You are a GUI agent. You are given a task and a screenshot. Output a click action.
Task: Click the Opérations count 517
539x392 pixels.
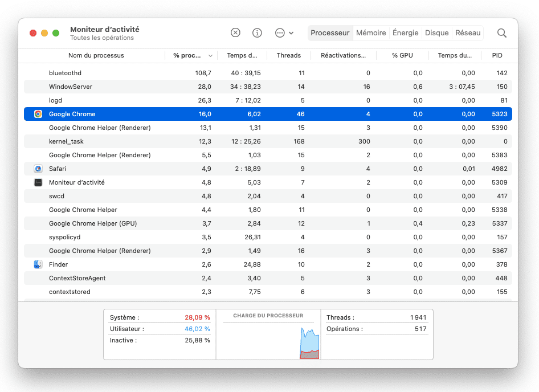coord(420,329)
